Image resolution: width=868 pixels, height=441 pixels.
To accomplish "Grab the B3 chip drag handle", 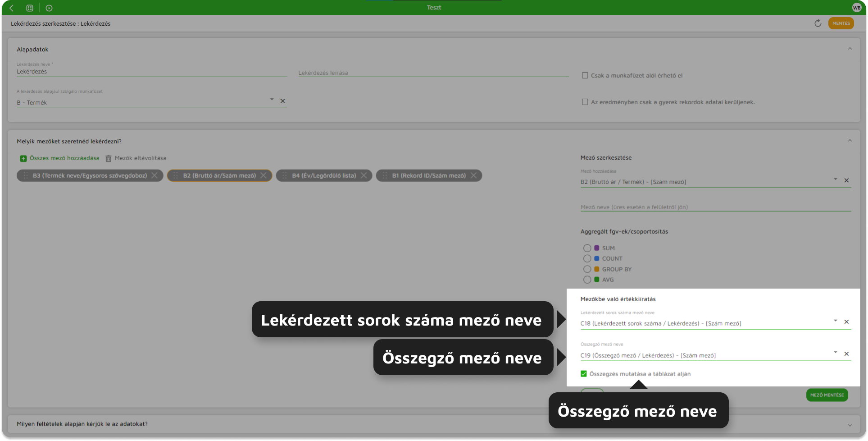I will [25, 176].
